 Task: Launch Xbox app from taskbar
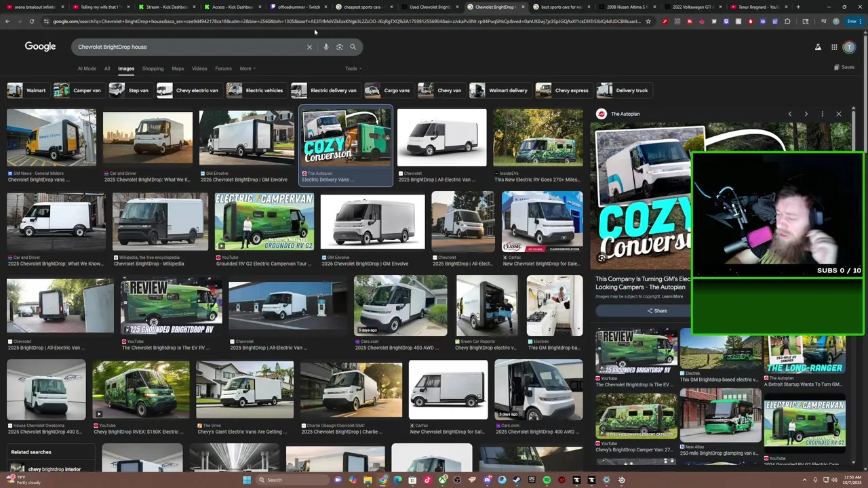[442, 480]
